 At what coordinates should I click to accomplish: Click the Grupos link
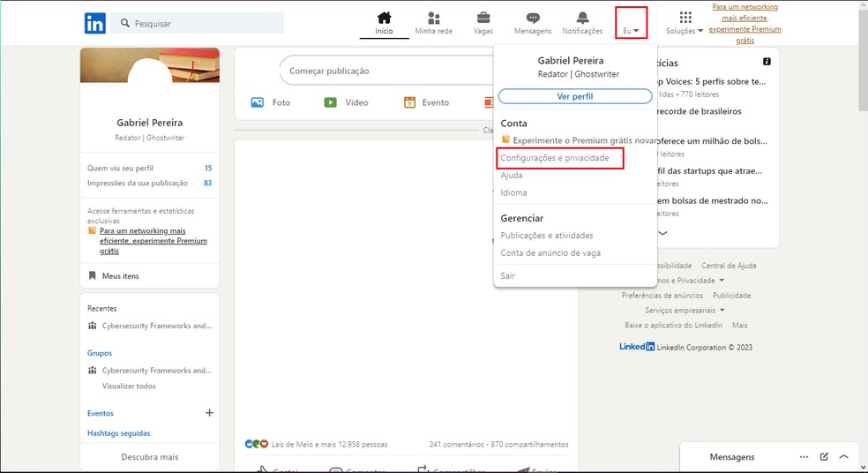pyautogui.click(x=100, y=353)
